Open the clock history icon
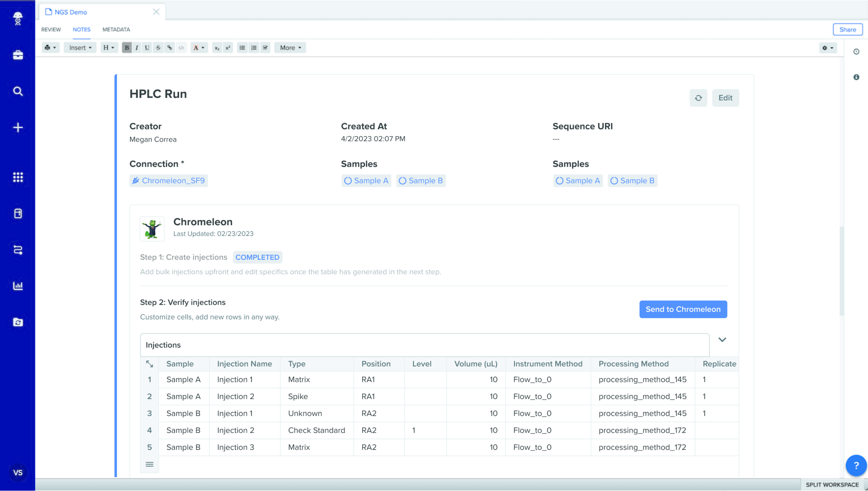 856,52
